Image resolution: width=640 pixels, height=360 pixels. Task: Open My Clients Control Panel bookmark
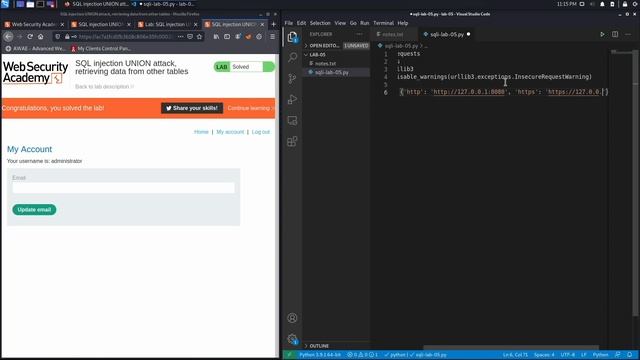click(101, 49)
